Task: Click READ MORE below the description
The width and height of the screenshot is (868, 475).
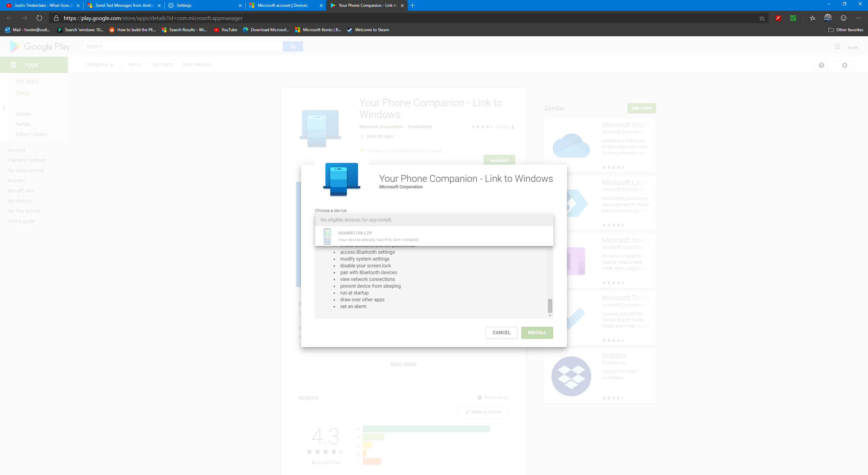Action: pyautogui.click(x=403, y=364)
